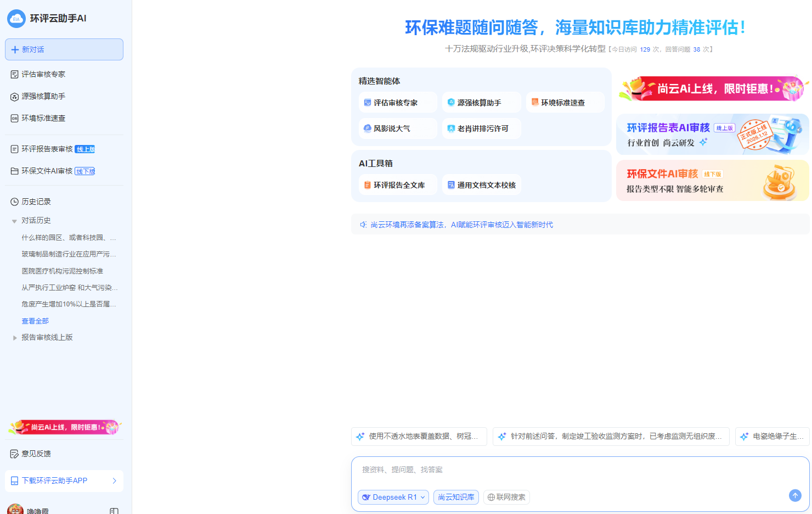Start a 新对话
Viewport: 812px width, 514px height.
coord(64,49)
